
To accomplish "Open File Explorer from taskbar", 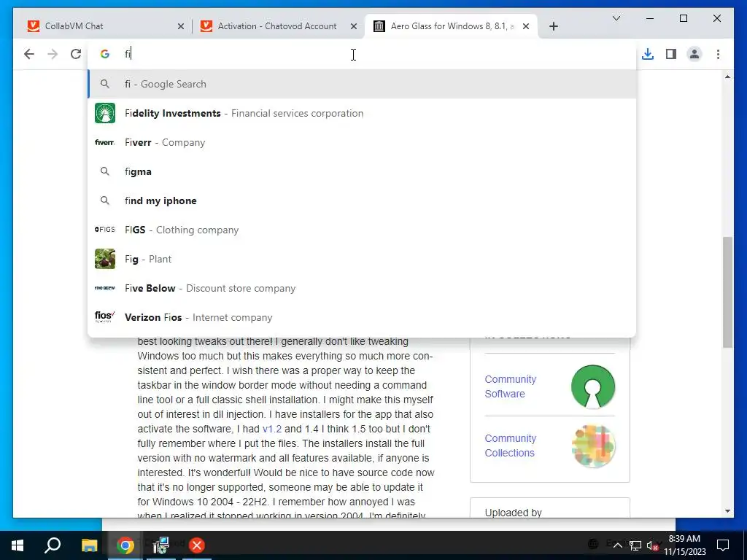I will pos(89,545).
